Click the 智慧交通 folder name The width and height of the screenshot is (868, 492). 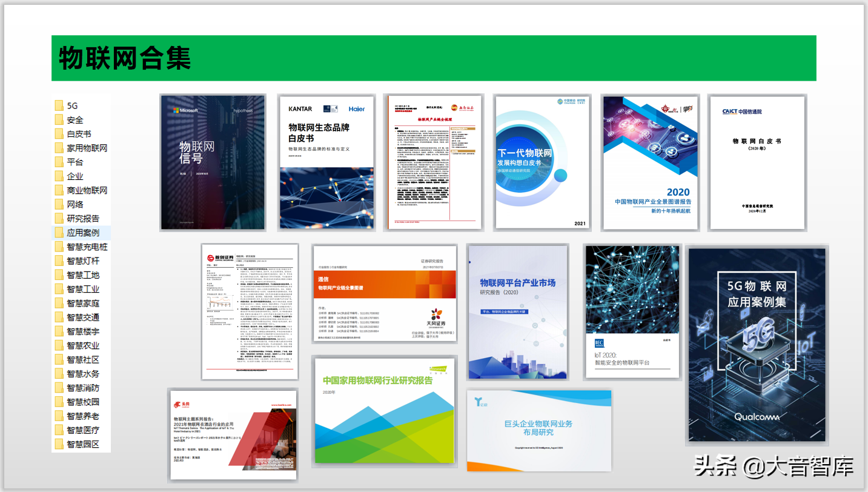83,317
